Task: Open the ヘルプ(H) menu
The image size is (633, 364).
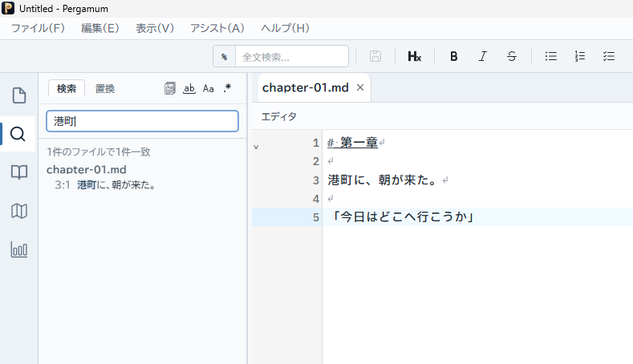Action: point(285,28)
